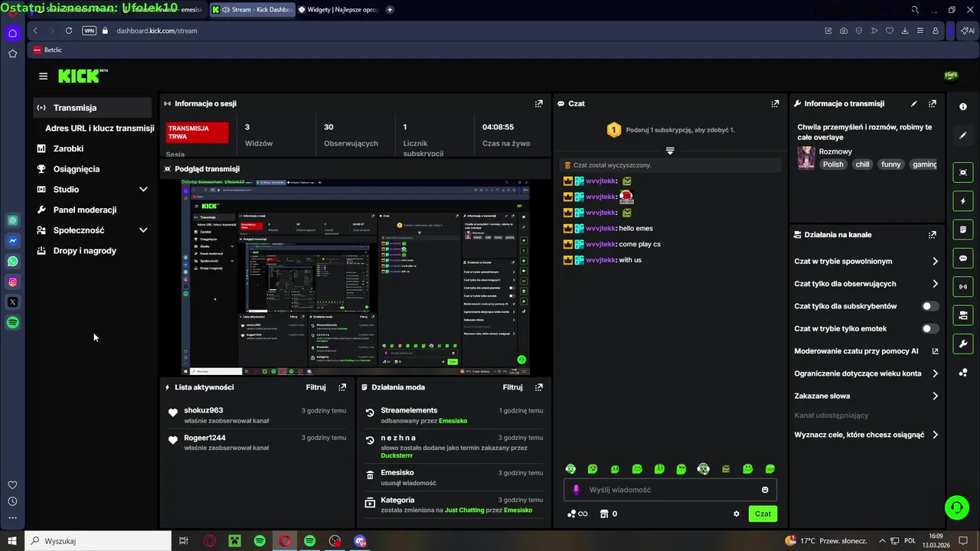Toggle Czat tylko dla subskrybentów switch
The image size is (980, 551).
click(929, 306)
